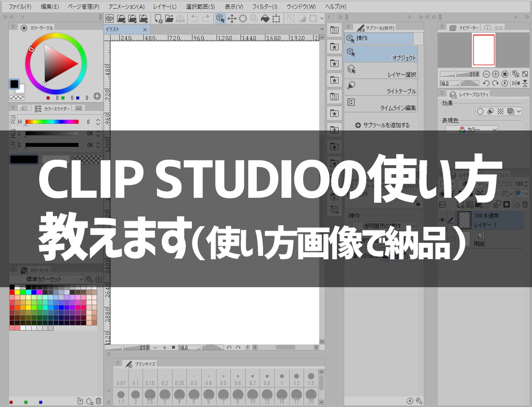This screenshot has width=532, height=407.
Task: Toggle layer color effect icon in Layer Property
Action: point(510,112)
